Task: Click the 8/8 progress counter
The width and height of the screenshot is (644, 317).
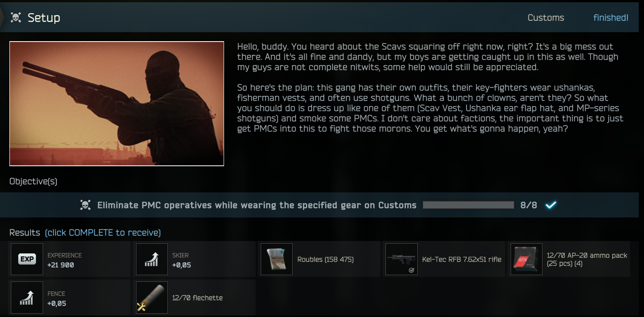Action: [x=529, y=205]
